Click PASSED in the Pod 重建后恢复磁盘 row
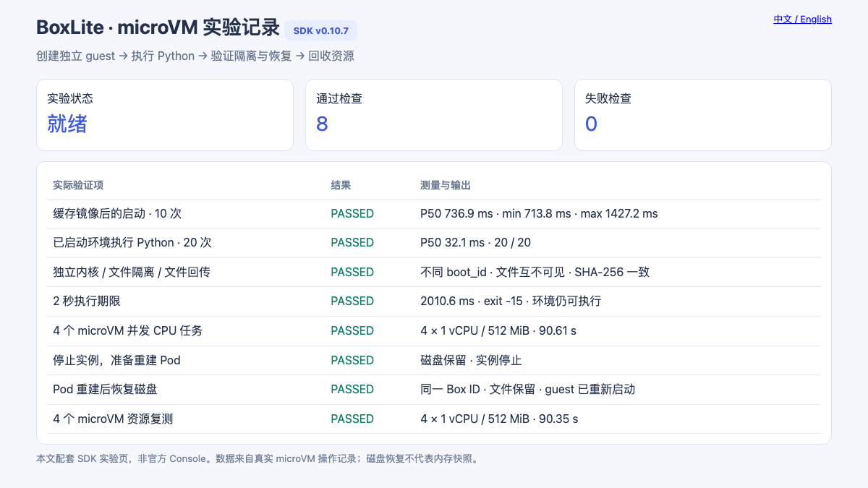The width and height of the screenshot is (868, 488). point(352,389)
